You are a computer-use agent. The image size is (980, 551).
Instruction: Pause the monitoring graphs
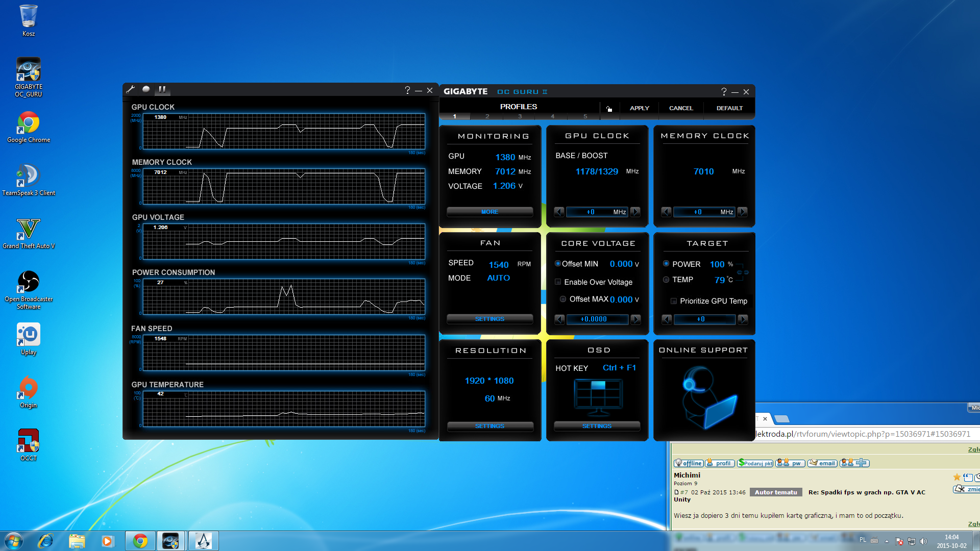click(x=162, y=89)
